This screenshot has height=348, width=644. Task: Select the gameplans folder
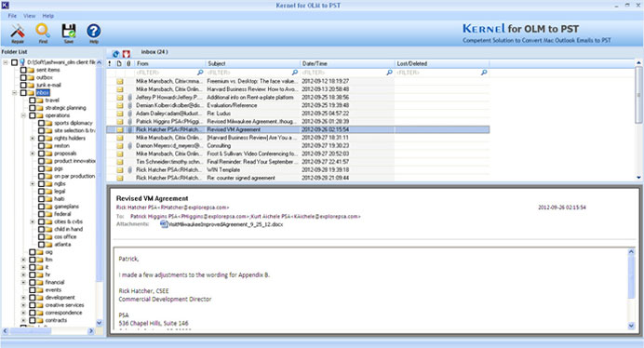point(66,207)
